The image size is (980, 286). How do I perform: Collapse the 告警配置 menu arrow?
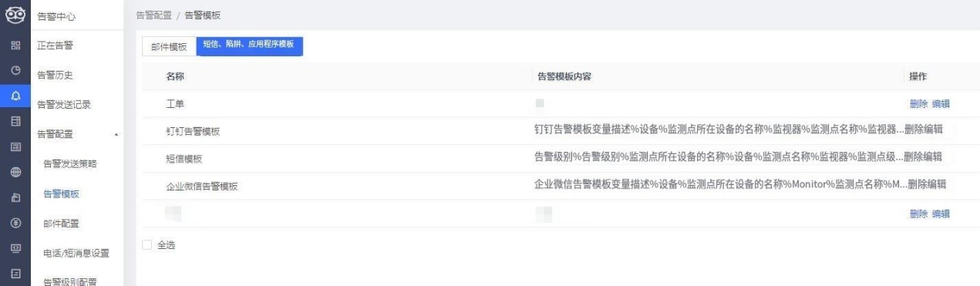click(116, 134)
